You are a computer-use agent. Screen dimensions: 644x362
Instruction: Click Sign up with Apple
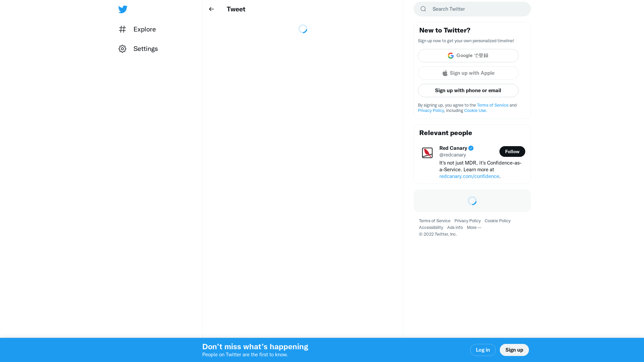click(468, 73)
